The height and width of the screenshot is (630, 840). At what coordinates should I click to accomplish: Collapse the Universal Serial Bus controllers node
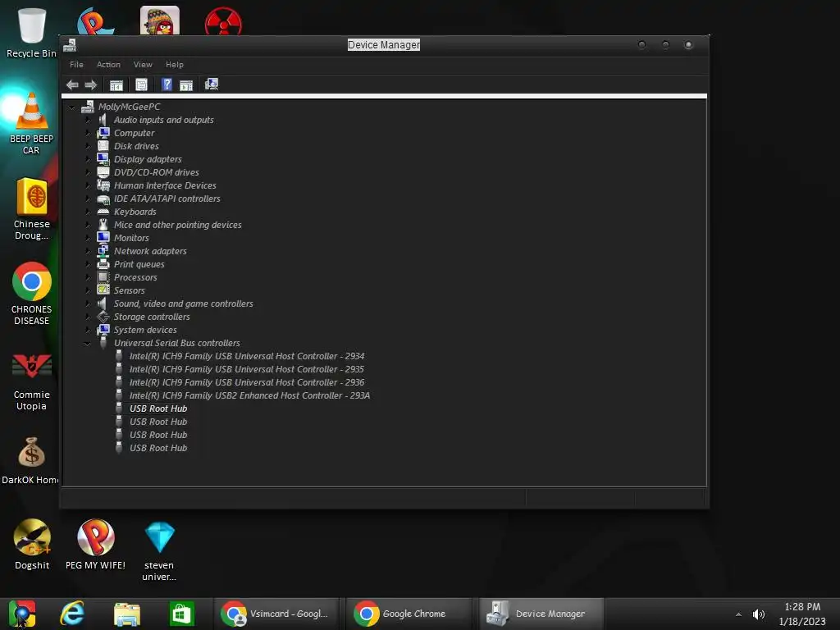tap(87, 344)
